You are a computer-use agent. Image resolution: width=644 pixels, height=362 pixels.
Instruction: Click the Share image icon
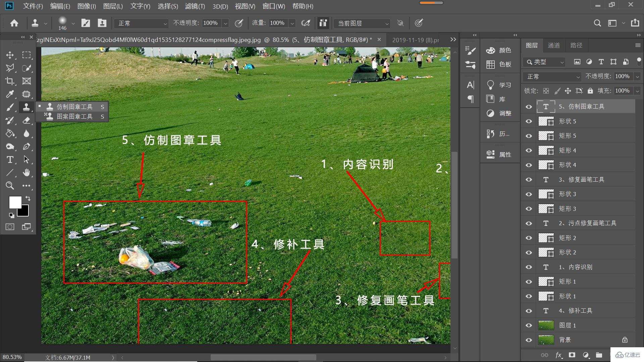(x=635, y=23)
